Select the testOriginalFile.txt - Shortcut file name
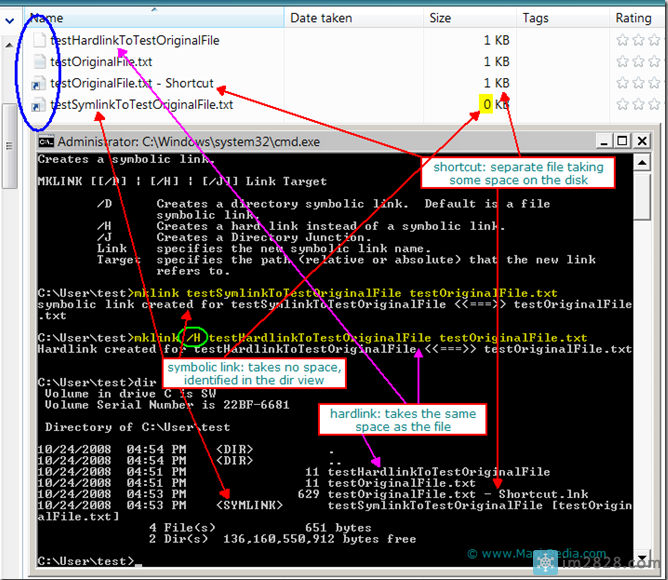668x580 pixels. [132, 84]
